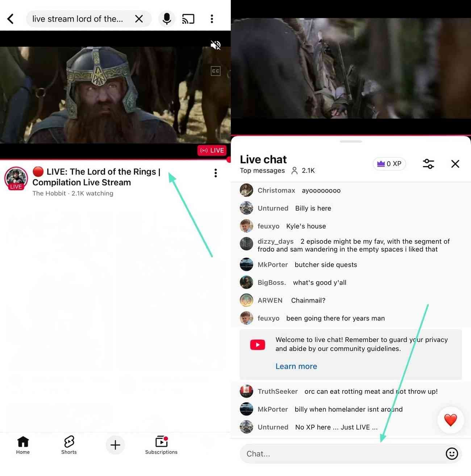471x476 pixels.
Task: Open the three-dot menu beside the stream title
Action: point(216,173)
